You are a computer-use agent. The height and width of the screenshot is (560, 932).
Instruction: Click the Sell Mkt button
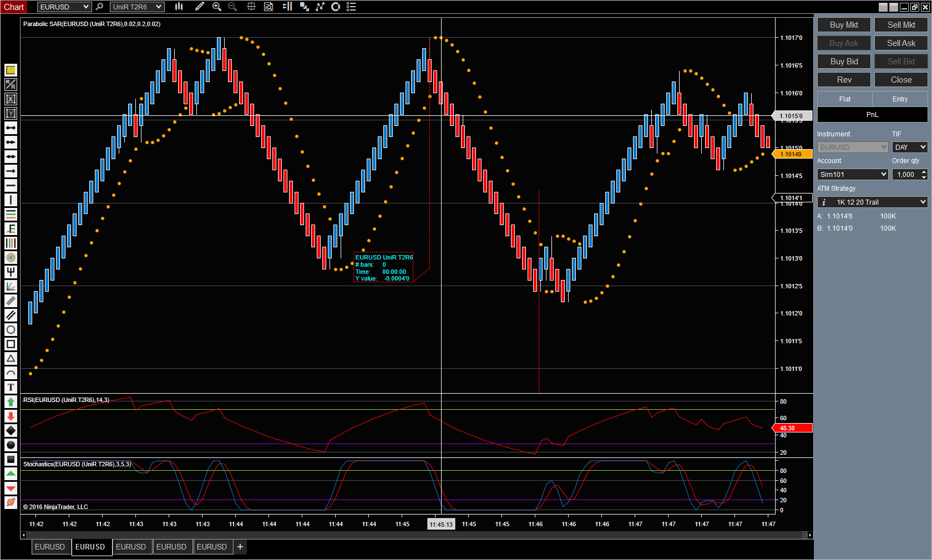(x=901, y=25)
